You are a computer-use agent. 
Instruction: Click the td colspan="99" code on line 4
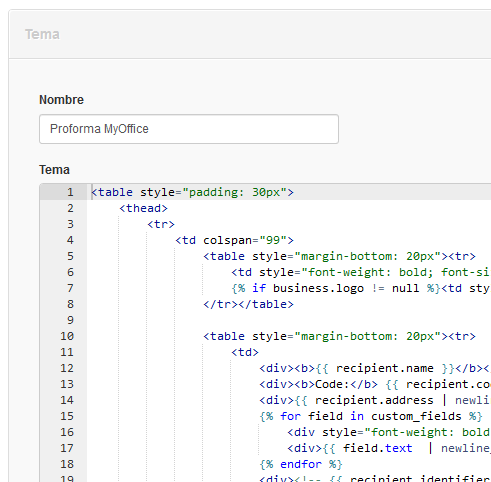235,240
